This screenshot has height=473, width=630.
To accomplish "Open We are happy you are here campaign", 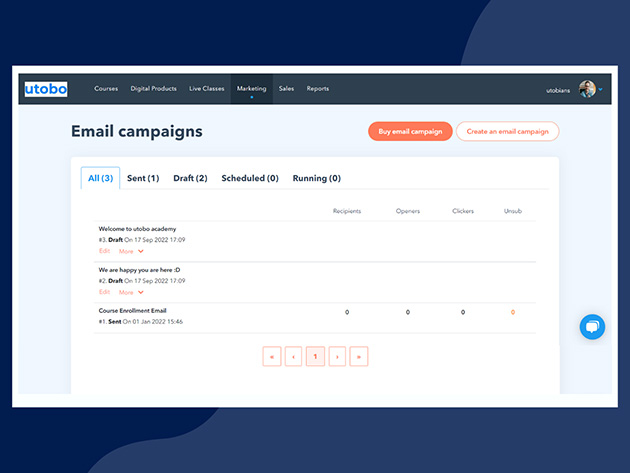I will click(139, 270).
